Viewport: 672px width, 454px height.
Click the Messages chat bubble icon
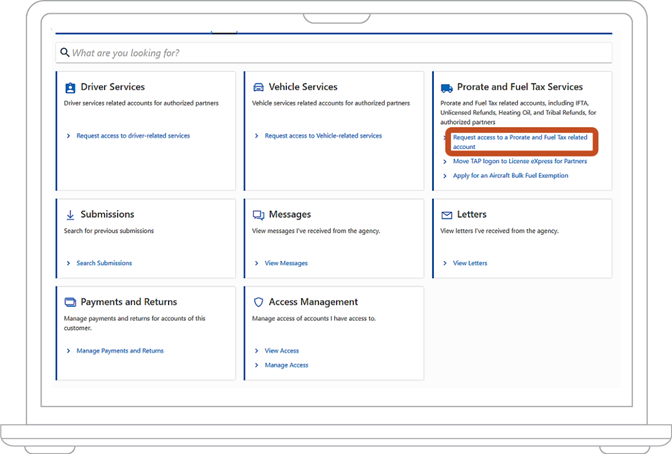[x=258, y=215]
